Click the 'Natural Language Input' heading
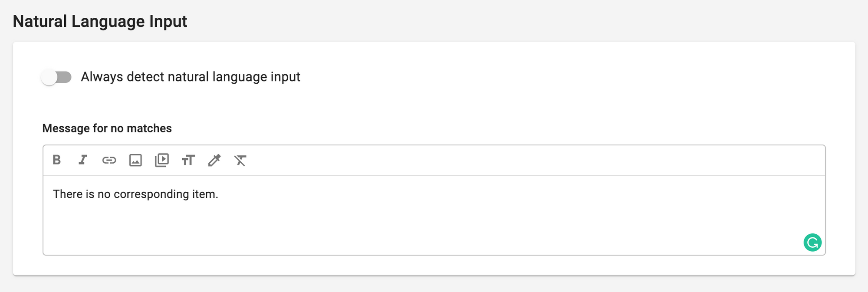The height and width of the screenshot is (292, 868). [100, 21]
